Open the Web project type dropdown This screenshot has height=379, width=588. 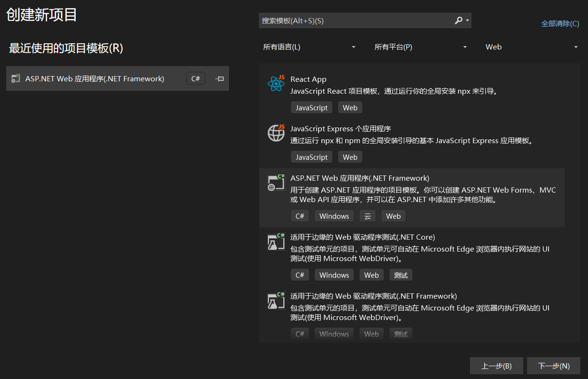click(x=531, y=47)
